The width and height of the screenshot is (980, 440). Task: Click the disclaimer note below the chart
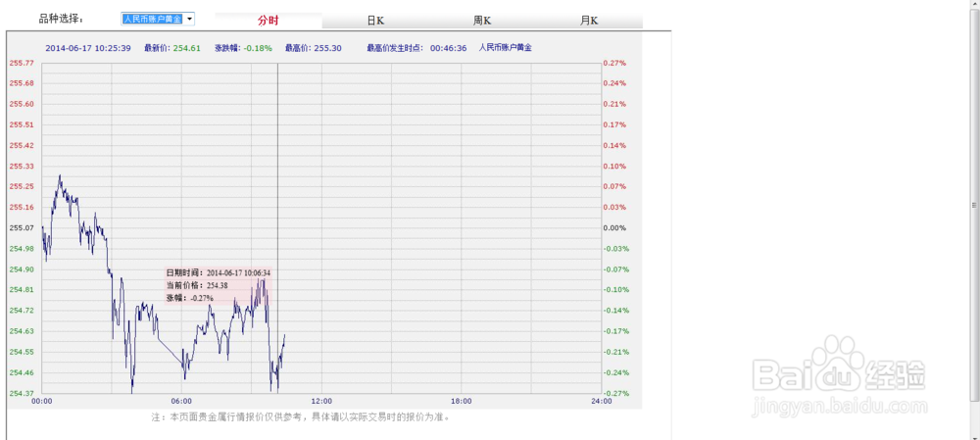pos(301,416)
